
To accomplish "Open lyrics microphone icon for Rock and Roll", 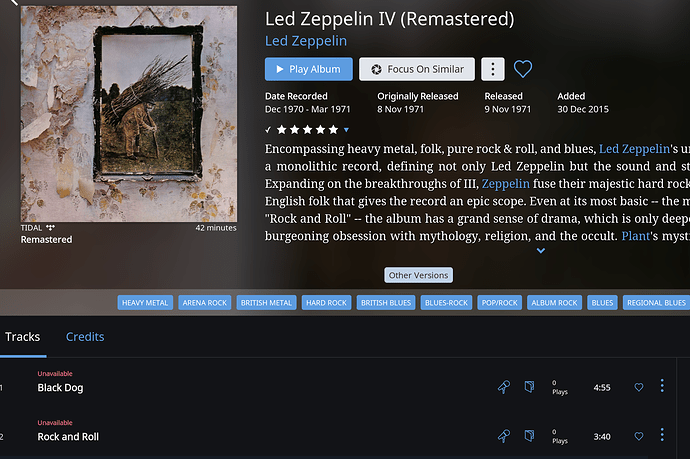I will click(504, 436).
